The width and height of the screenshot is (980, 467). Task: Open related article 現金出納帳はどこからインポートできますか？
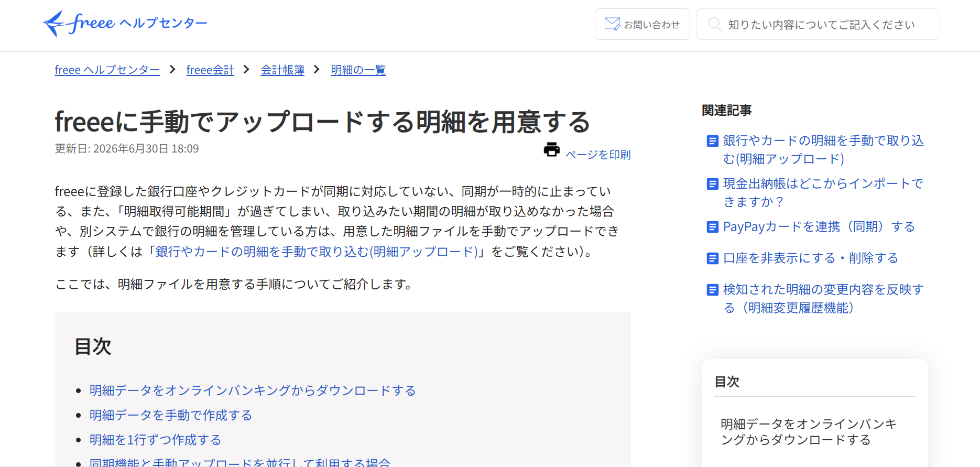pyautogui.click(x=823, y=193)
